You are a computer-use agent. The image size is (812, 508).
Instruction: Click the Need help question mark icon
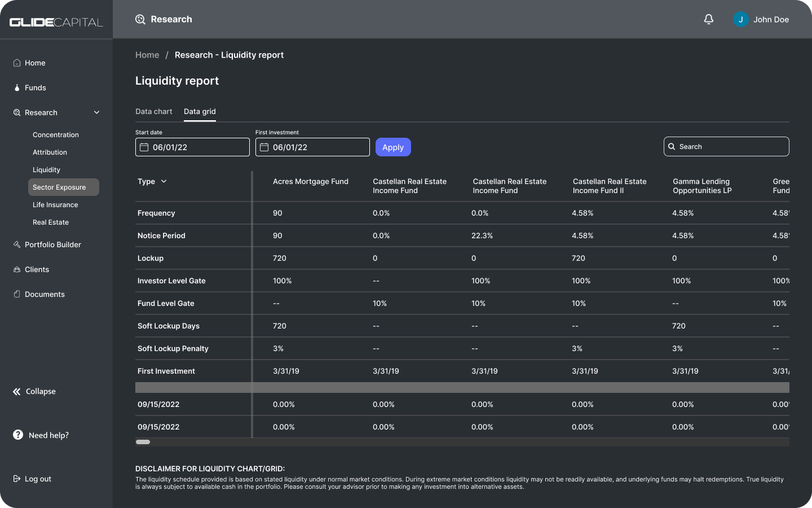pyautogui.click(x=18, y=435)
